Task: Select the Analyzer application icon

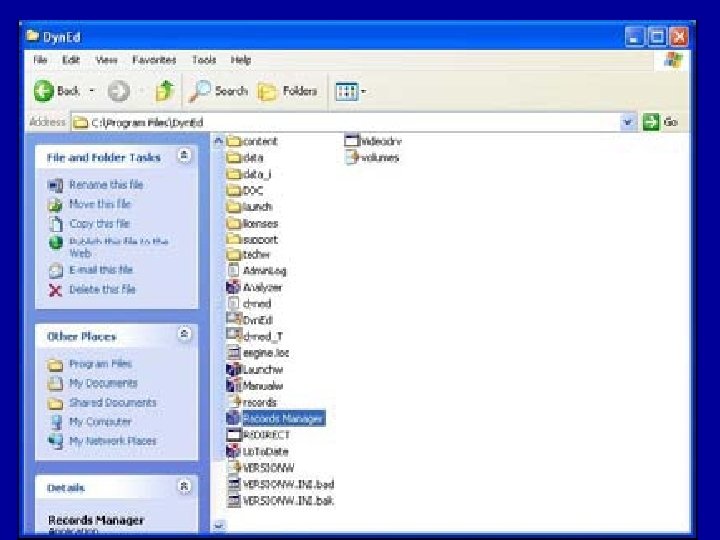Action: (234, 287)
